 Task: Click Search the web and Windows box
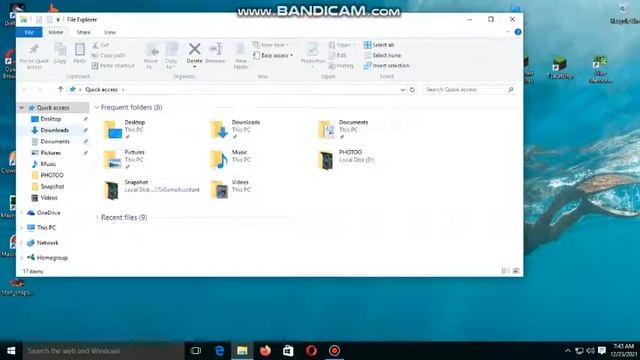[103, 351]
